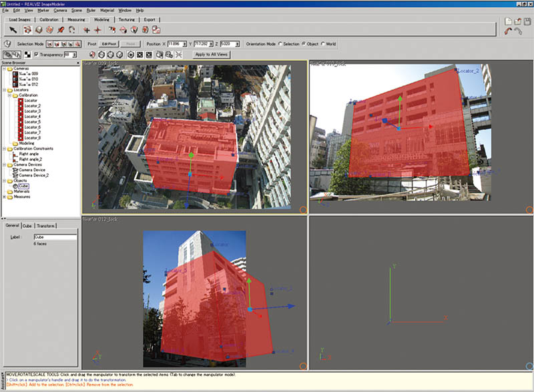534x392 pixels.
Task: Switch to the Load Images tab
Action: [19, 20]
